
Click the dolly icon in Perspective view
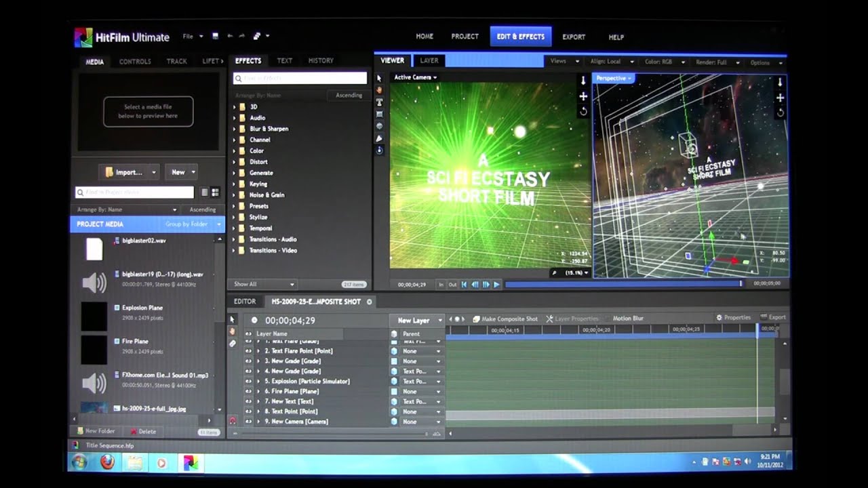(780, 82)
